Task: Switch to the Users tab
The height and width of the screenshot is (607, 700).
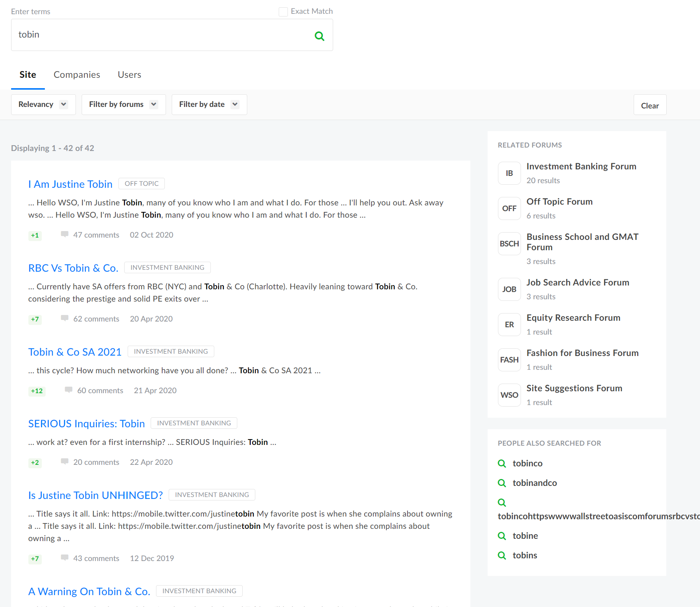Action: [129, 75]
